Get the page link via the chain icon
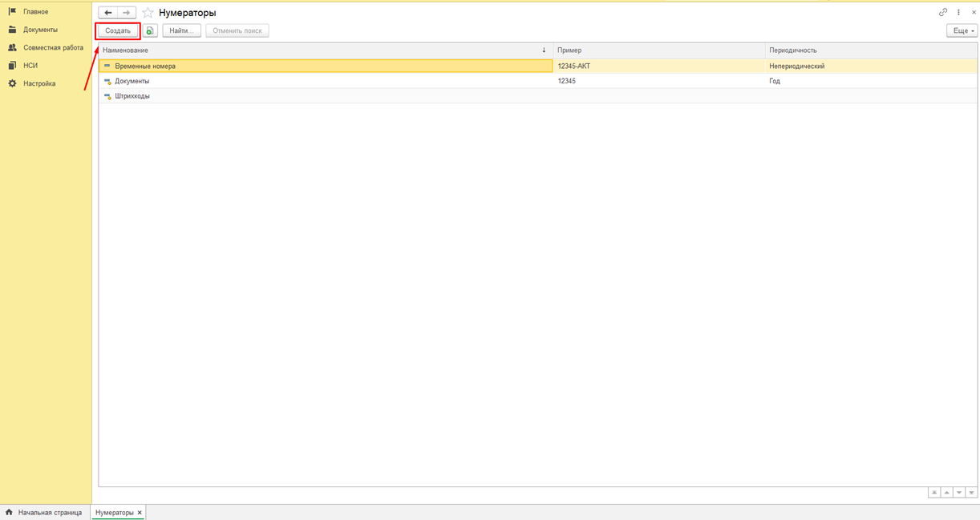 (x=943, y=12)
